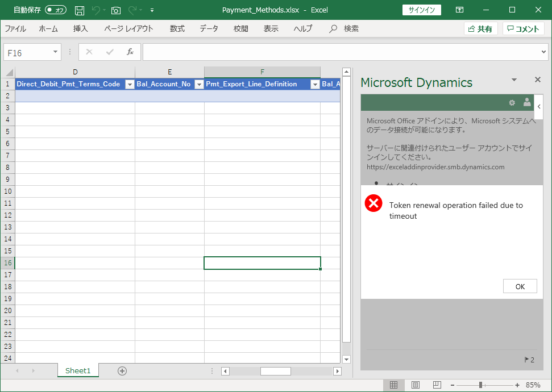The image size is (552, 392).
Task: Open the 校閲 tab
Action: (241, 28)
